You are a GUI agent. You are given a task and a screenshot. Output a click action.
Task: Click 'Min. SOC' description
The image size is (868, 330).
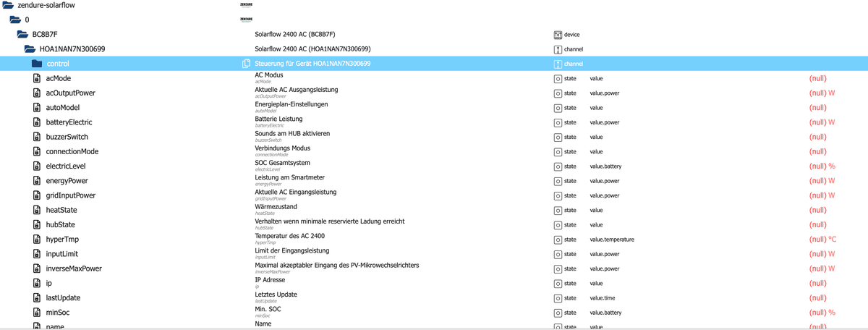pos(268,309)
